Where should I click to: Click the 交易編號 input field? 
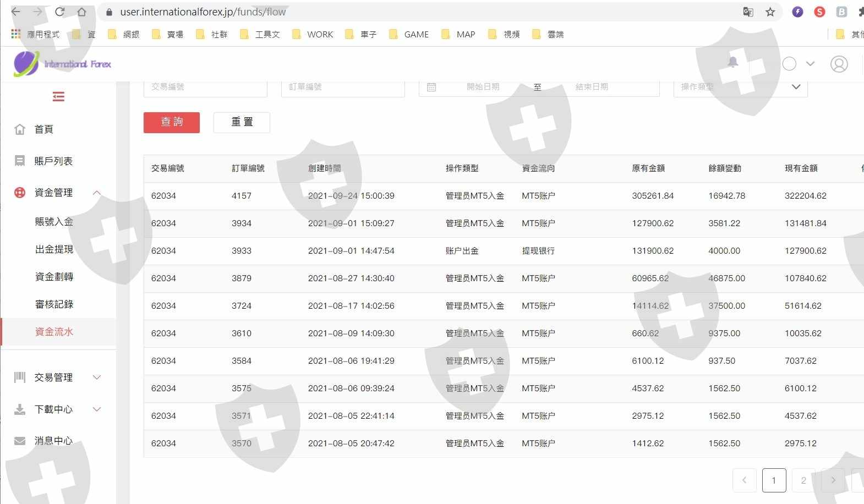pos(205,87)
